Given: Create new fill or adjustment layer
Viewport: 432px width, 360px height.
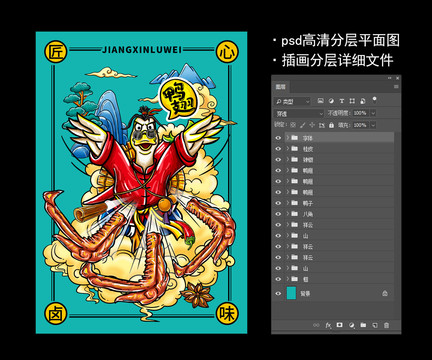Looking at the screenshot, I should (x=351, y=325).
